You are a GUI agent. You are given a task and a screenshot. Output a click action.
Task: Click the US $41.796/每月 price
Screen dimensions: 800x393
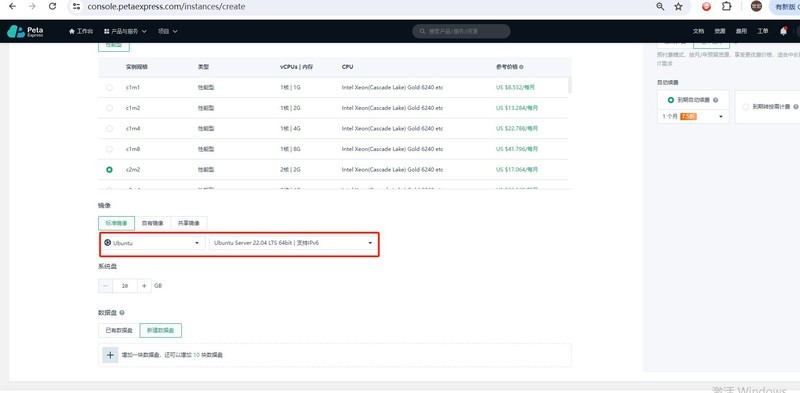point(517,149)
